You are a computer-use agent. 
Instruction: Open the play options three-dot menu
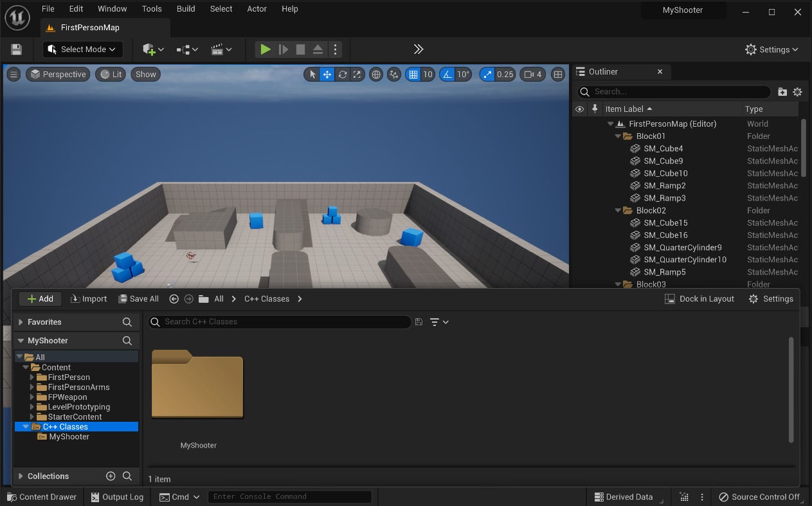[x=335, y=50]
